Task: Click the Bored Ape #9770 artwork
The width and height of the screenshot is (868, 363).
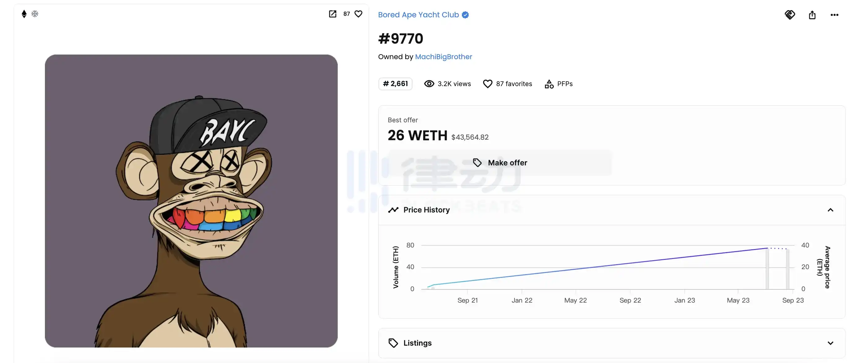Action: pyautogui.click(x=191, y=201)
